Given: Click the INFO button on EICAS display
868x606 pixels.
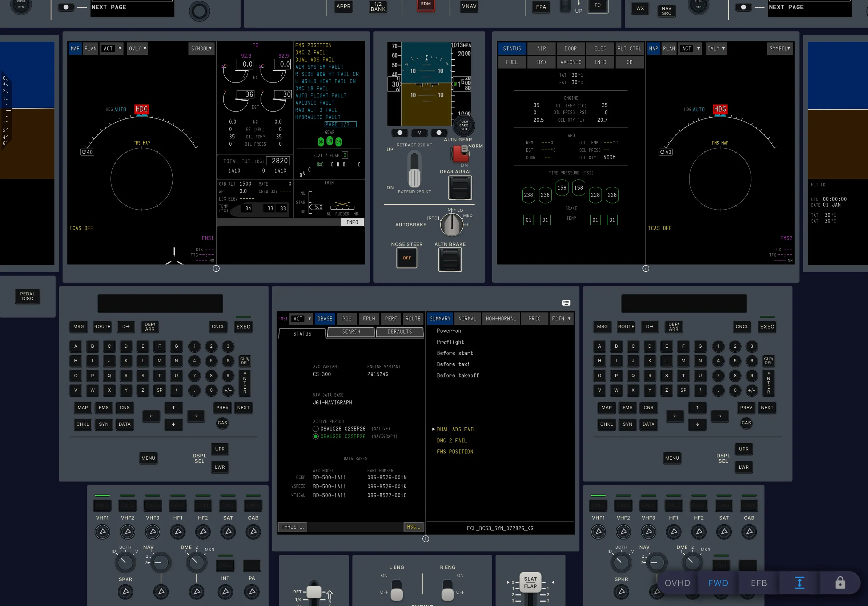Looking at the screenshot, I should pos(352,222).
